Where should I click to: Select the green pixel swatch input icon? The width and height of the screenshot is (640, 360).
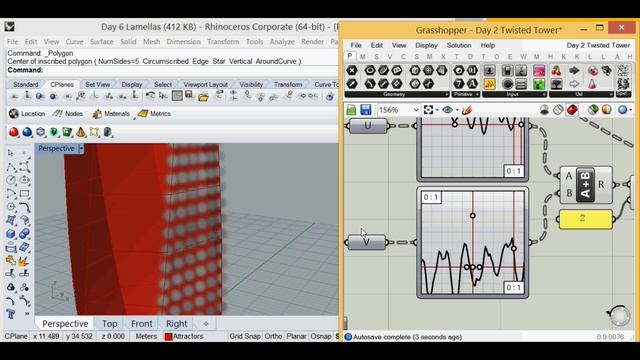click(x=539, y=84)
